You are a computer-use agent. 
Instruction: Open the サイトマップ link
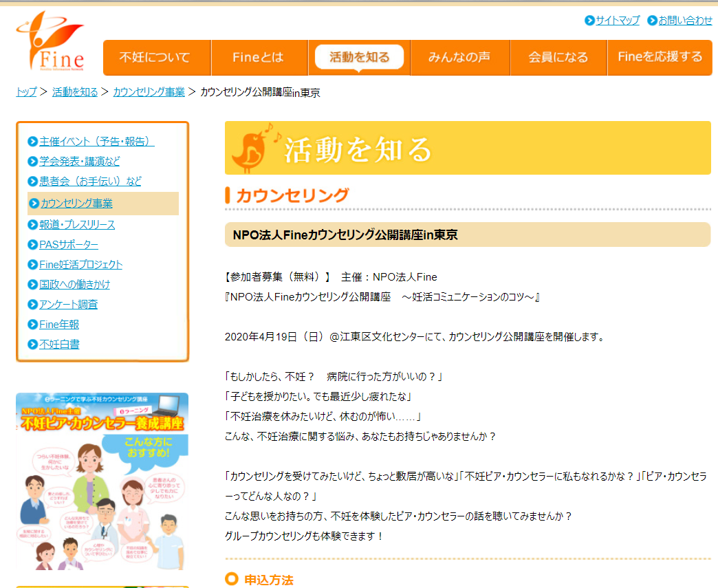click(x=618, y=21)
